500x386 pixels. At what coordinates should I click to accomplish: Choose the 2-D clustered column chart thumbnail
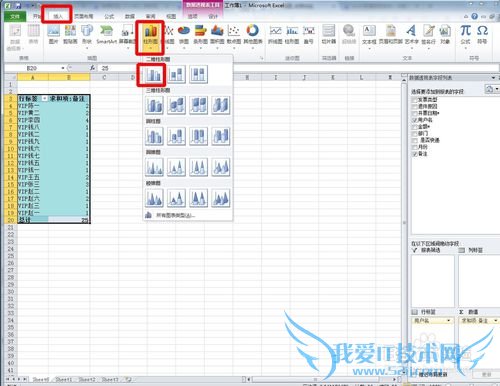154,74
